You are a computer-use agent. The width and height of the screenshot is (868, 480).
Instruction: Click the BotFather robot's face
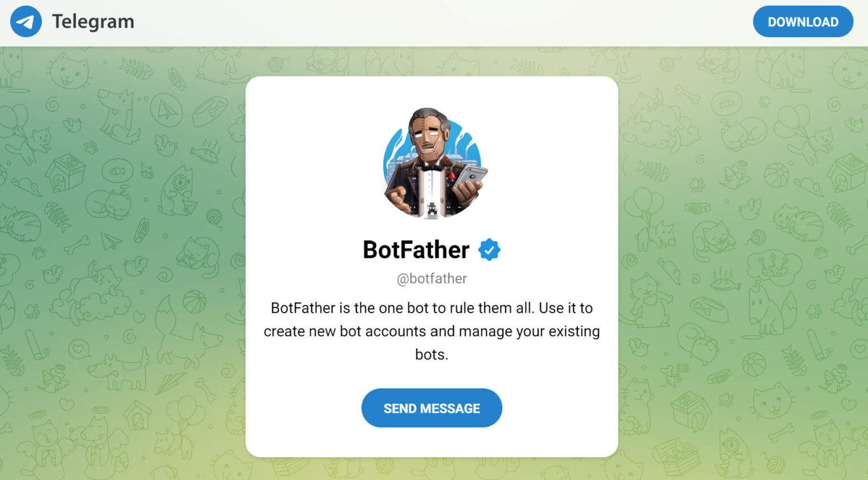point(427,139)
